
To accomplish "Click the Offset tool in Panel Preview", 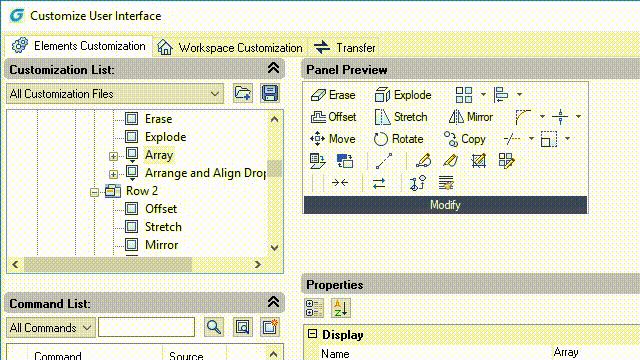I will (333, 117).
